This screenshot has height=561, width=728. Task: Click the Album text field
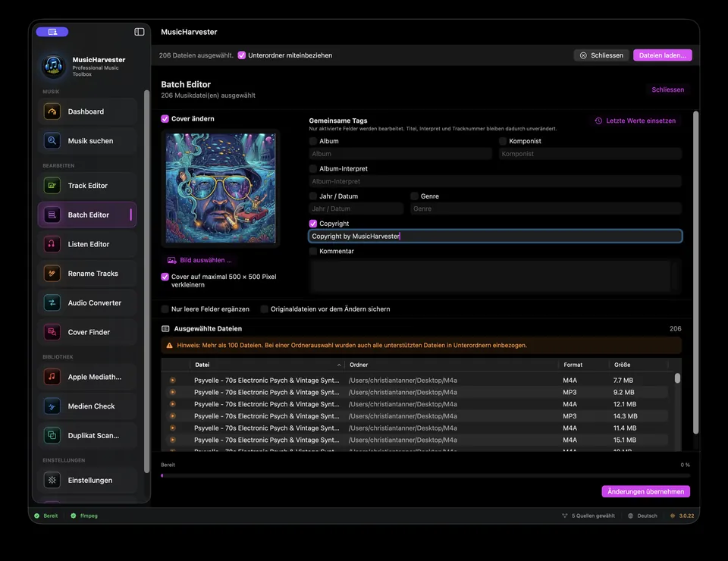pyautogui.click(x=400, y=154)
